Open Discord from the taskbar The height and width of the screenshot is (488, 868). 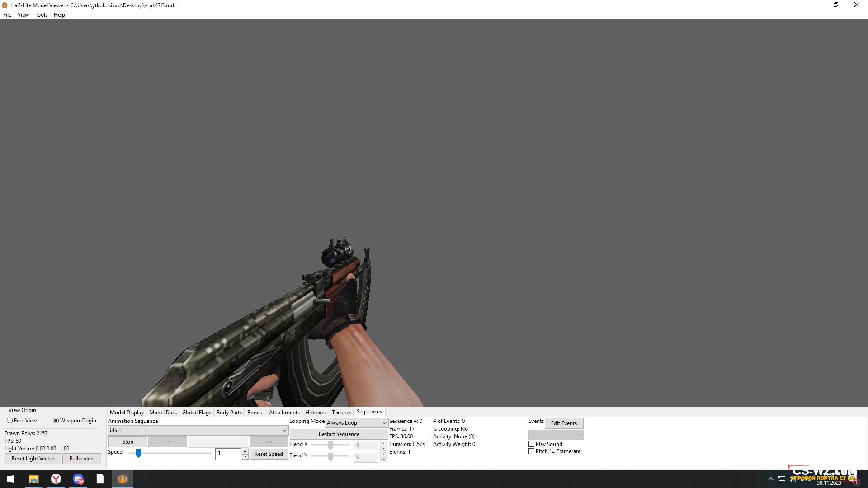tap(78, 479)
